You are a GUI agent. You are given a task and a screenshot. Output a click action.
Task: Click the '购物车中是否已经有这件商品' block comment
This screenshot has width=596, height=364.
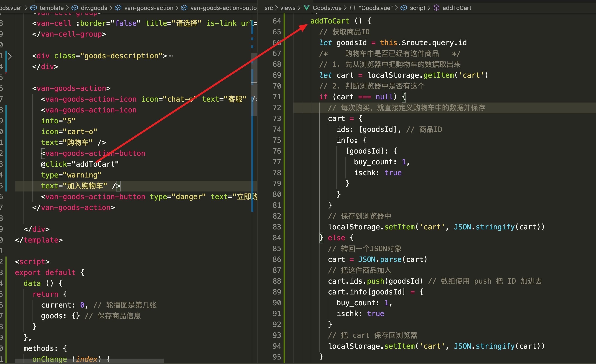390,54
